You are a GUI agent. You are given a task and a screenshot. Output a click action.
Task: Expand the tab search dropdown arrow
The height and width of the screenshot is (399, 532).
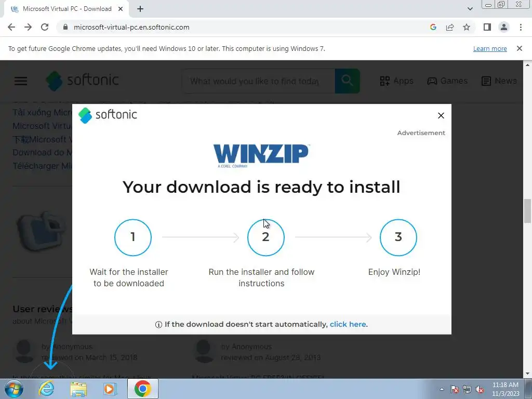tap(470, 9)
